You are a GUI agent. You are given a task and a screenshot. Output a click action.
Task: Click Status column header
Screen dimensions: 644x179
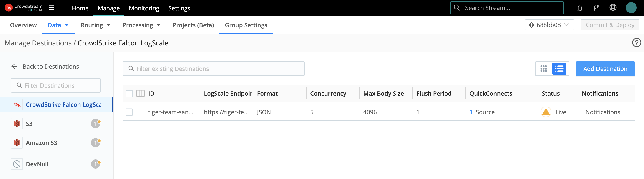(551, 94)
